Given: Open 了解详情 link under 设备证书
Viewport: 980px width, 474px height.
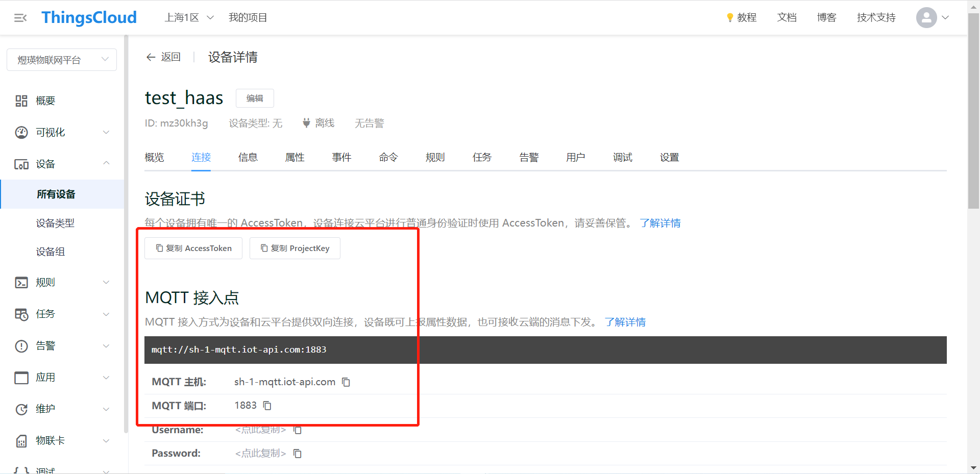Looking at the screenshot, I should click(660, 223).
